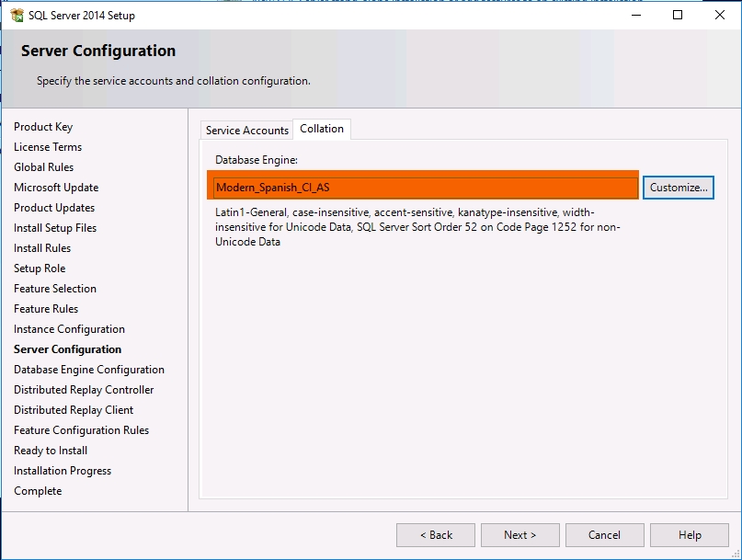Select the Setup Role step

coord(40,269)
